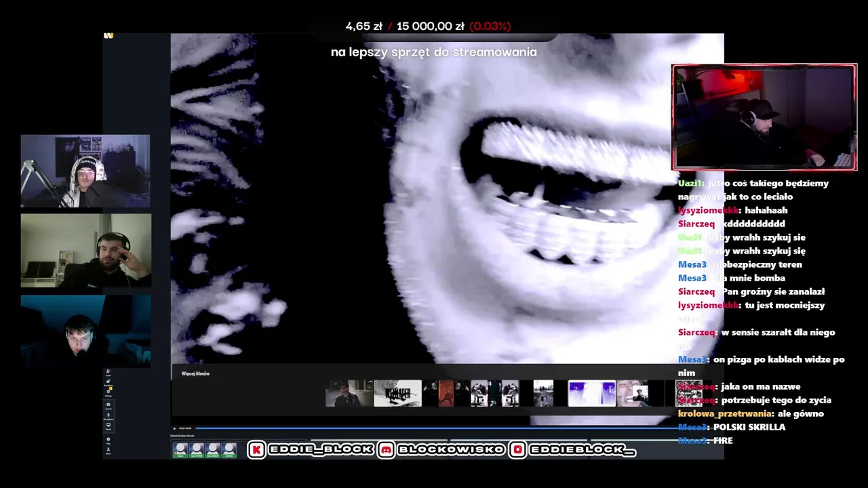
Task: Click the chat message 'tu jest mocniejszy'
Action: pos(785,305)
